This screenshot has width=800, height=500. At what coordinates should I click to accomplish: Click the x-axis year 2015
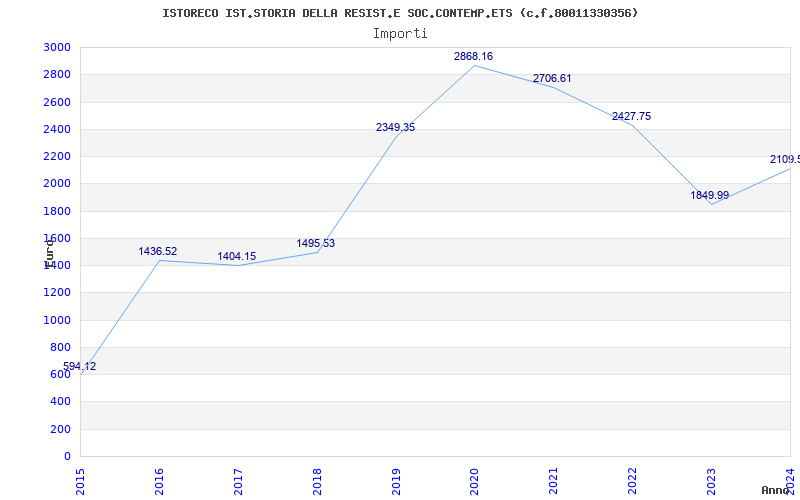pyautogui.click(x=81, y=482)
